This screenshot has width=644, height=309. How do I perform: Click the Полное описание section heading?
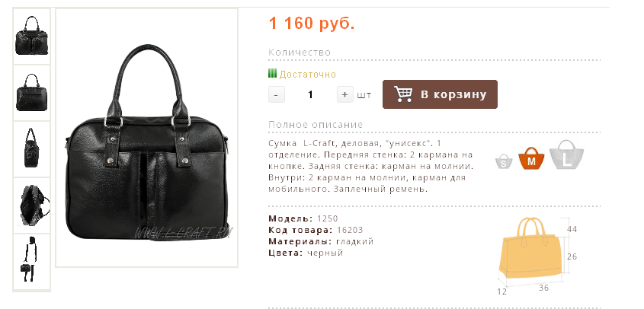pos(316,125)
